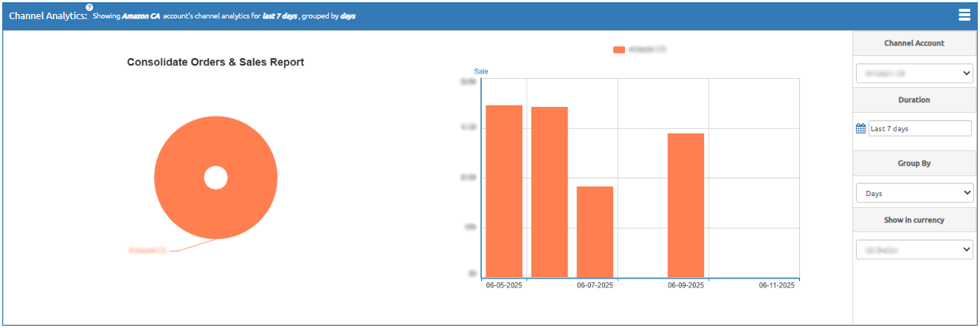Click the help question mark icon

tap(89, 7)
